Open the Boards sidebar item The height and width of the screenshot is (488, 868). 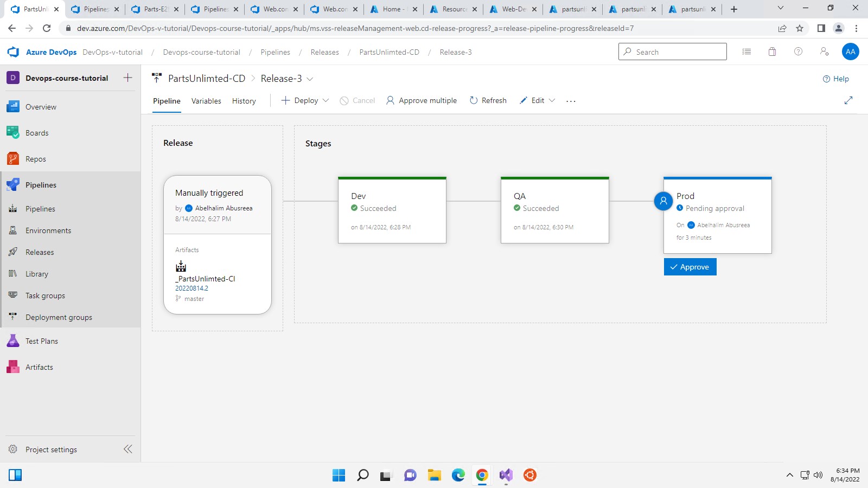coord(37,133)
